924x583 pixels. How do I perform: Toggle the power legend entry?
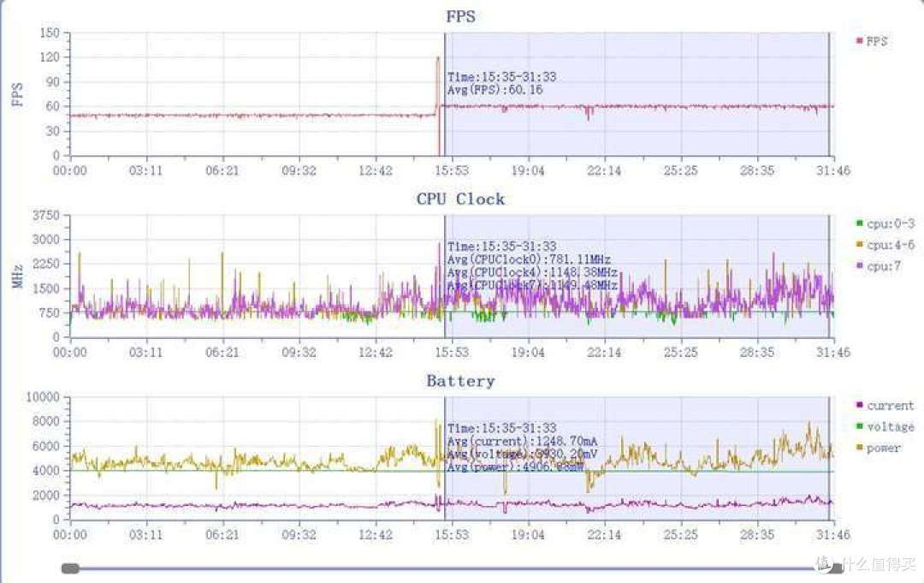[x=878, y=448]
